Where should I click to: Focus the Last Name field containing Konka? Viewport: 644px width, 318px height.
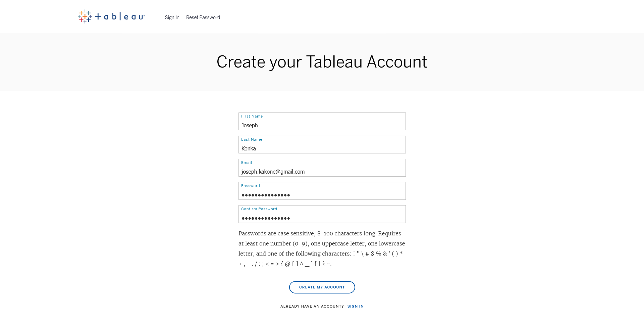coord(322,145)
